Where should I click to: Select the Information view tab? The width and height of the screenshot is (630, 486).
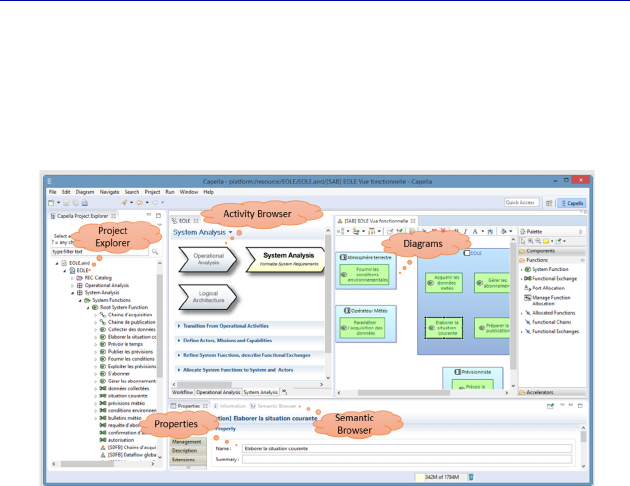[x=229, y=406]
